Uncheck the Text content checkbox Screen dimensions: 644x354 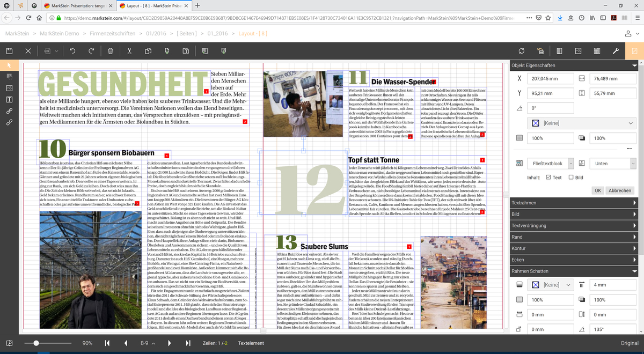(548, 178)
